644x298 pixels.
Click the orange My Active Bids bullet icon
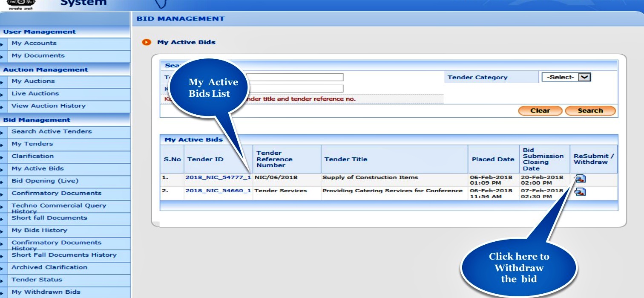[147, 42]
